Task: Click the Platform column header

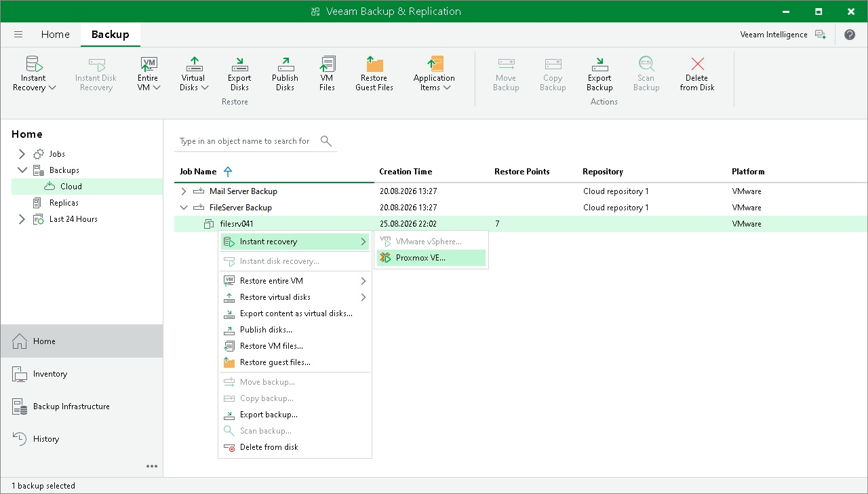Action: pos(748,172)
